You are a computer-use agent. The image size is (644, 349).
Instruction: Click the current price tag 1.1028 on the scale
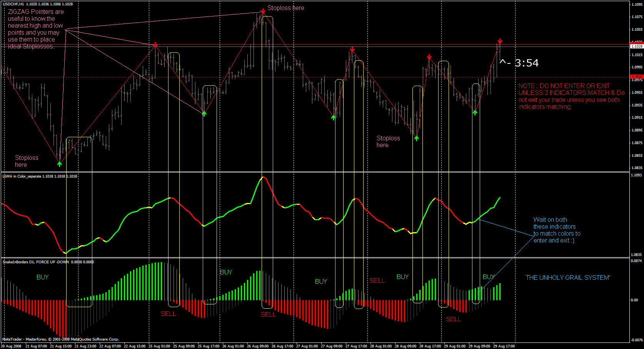tap(637, 46)
